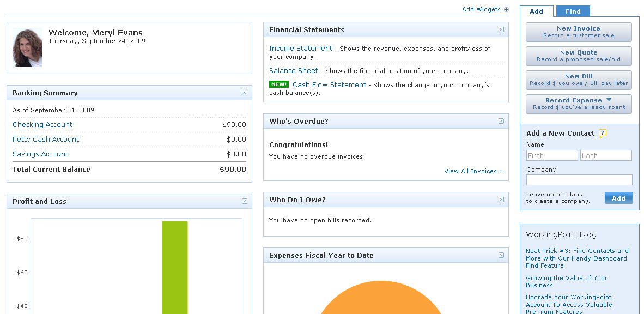This screenshot has width=644, height=314.
Task: Switch to the Find tab
Action: [x=573, y=11]
